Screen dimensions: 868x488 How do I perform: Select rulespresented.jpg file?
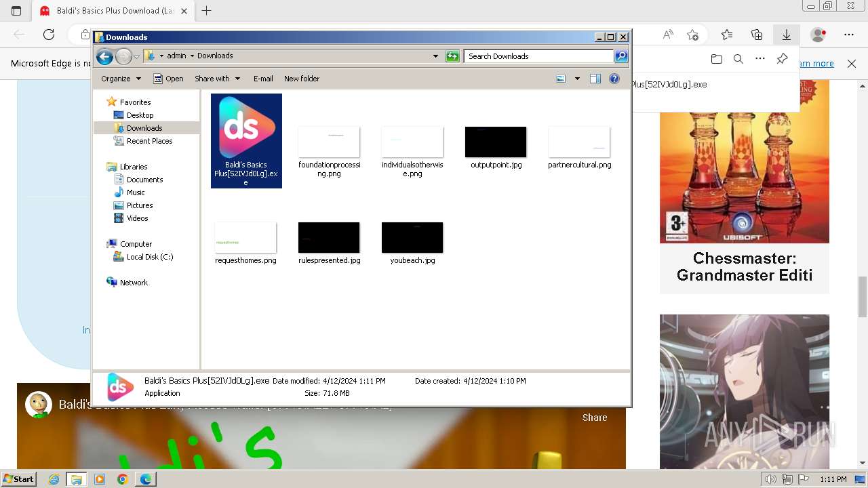coord(329,243)
